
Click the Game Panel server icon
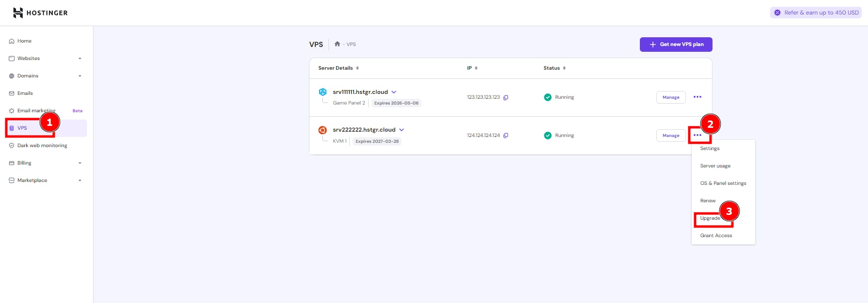(x=323, y=92)
